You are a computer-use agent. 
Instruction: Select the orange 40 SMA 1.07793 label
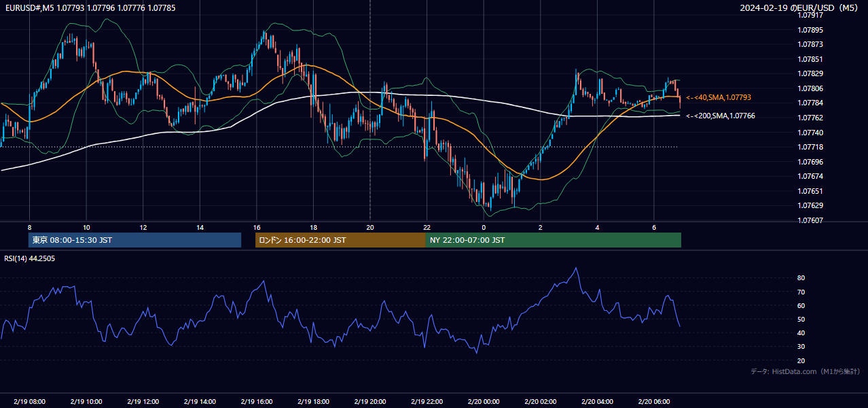(x=719, y=98)
